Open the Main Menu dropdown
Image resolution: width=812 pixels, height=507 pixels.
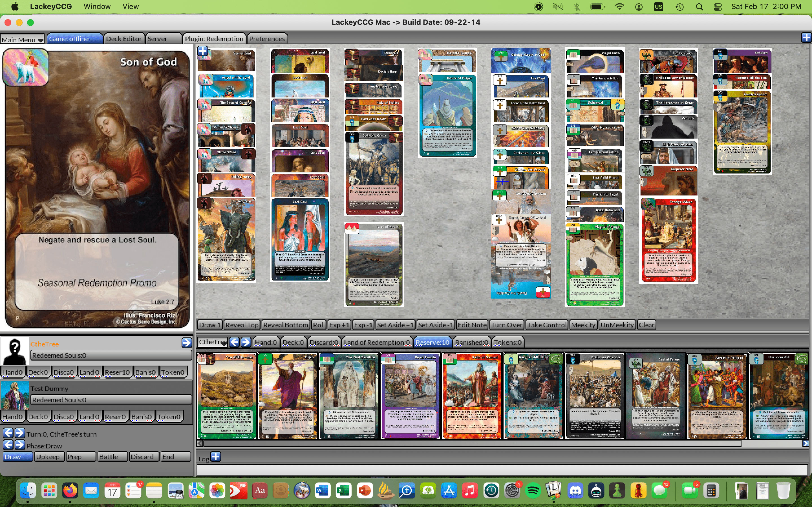[x=22, y=39]
